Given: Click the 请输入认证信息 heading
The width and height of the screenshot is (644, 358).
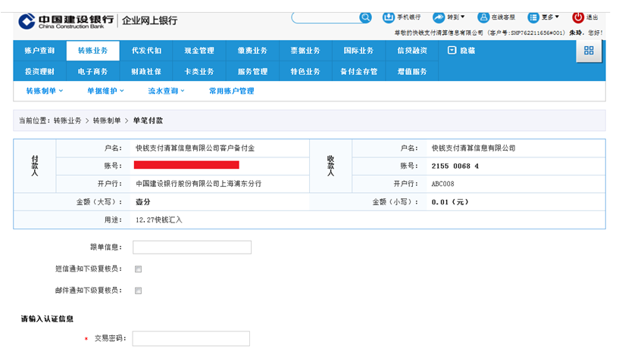Looking at the screenshot, I should pyautogui.click(x=47, y=319).
